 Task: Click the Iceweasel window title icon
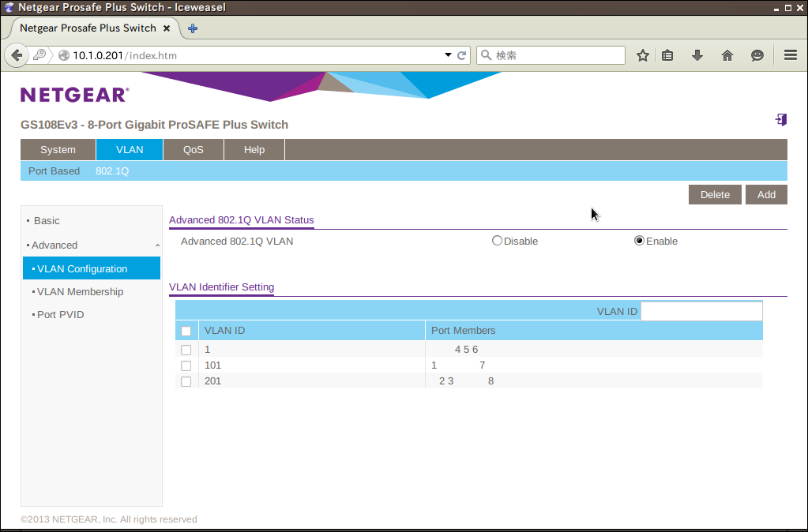point(9,7)
